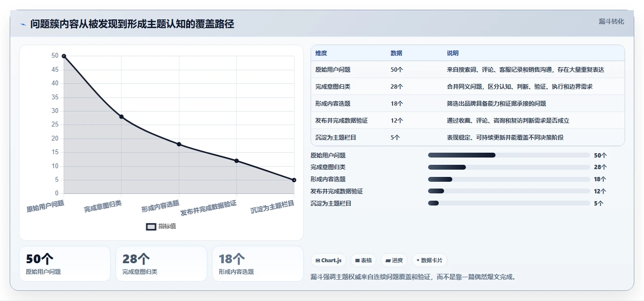The width and height of the screenshot is (644, 301).
Task: Click the 50个 value beside progress bars
Action: tap(600, 156)
